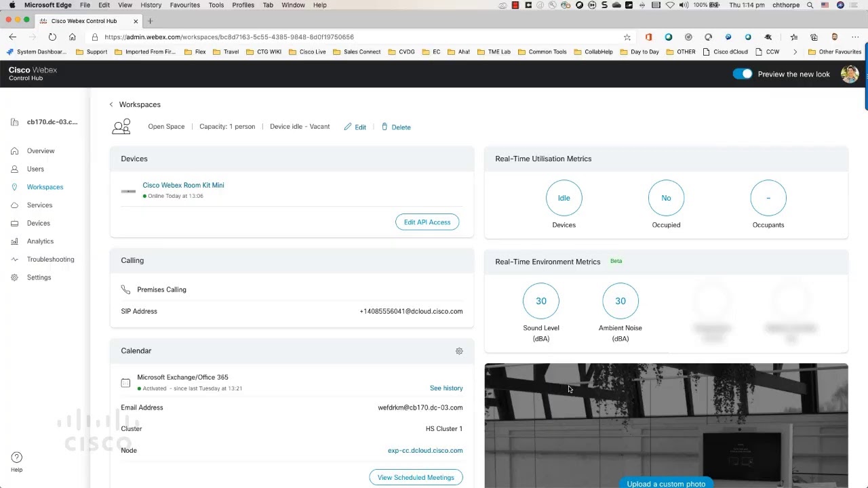Click Edit API Access button

pos(427,222)
